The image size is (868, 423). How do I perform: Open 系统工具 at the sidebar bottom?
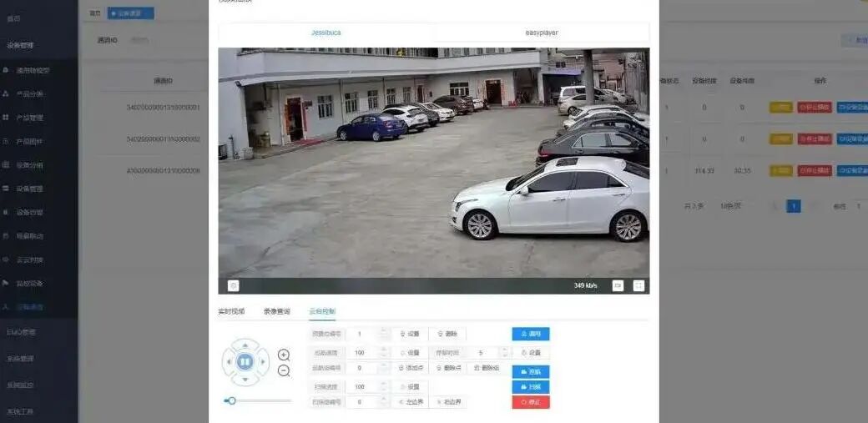coord(20,411)
